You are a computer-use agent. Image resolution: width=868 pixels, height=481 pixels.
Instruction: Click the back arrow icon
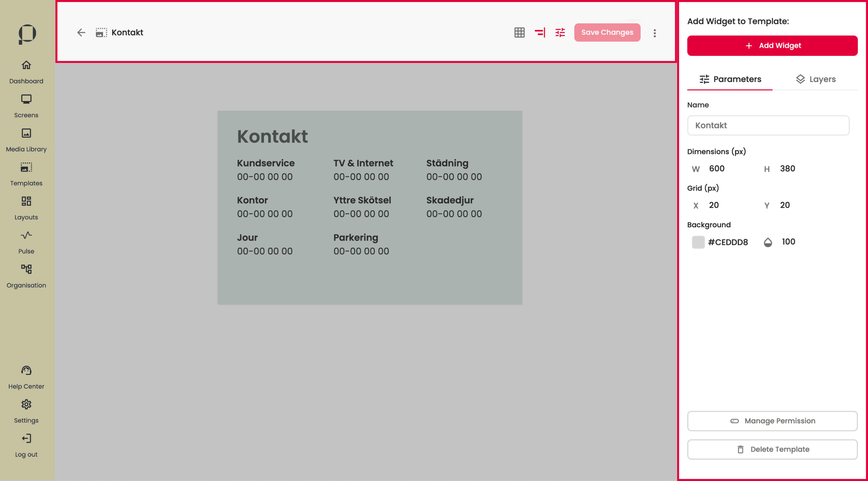pyautogui.click(x=81, y=33)
